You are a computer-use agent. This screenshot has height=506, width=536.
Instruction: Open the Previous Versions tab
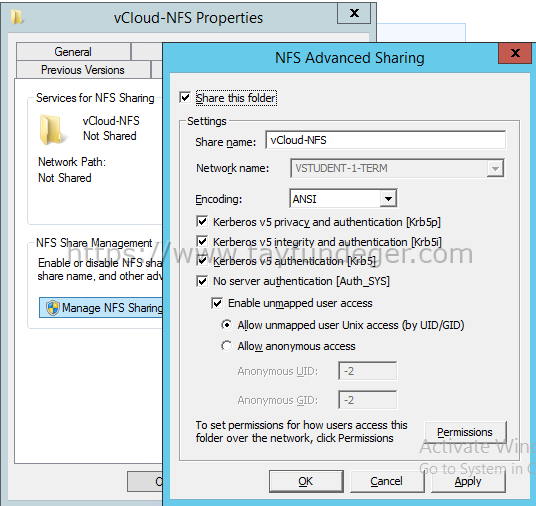coord(83,70)
